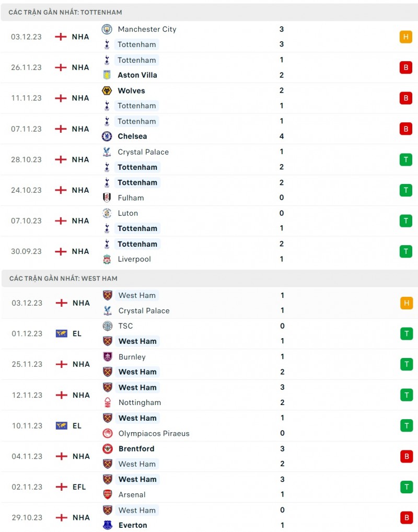Open the TSC team name link

[x=125, y=326]
